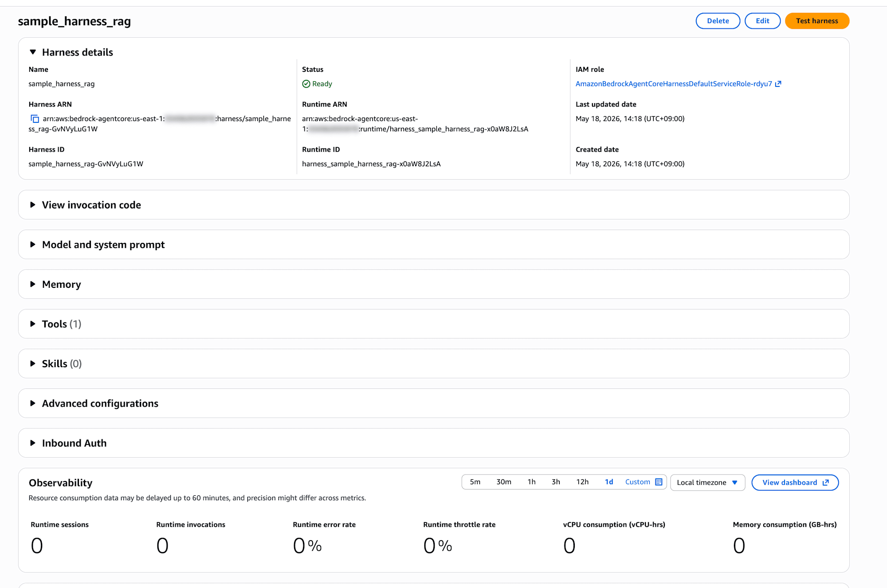
Task: Select the 12h time range
Action: 582,482
